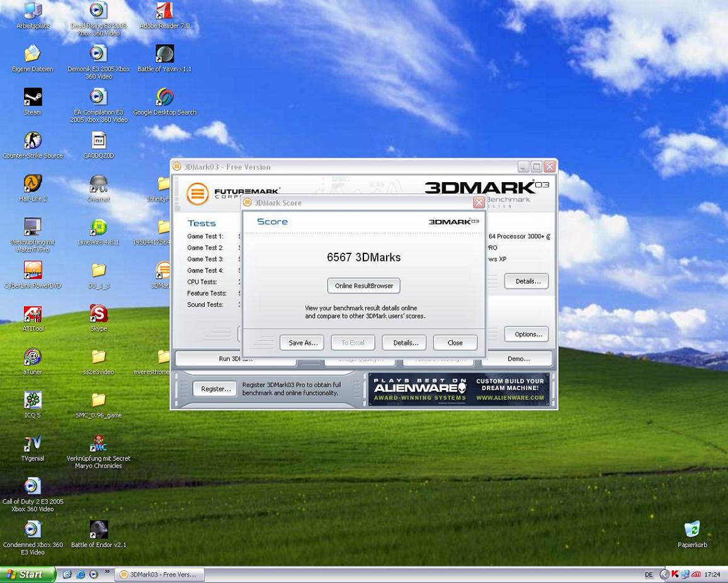The height and width of the screenshot is (583, 728).
Task: Expand quick launch chevron on taskbar
Action: tap(107, 572)
